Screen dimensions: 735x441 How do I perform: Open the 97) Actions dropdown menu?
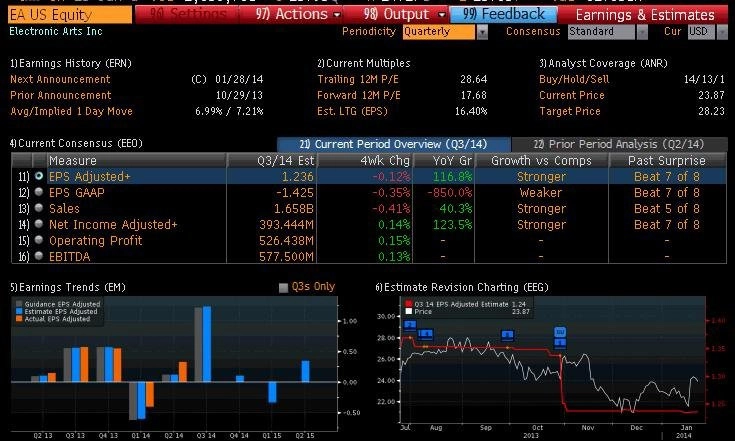[298, 15]
